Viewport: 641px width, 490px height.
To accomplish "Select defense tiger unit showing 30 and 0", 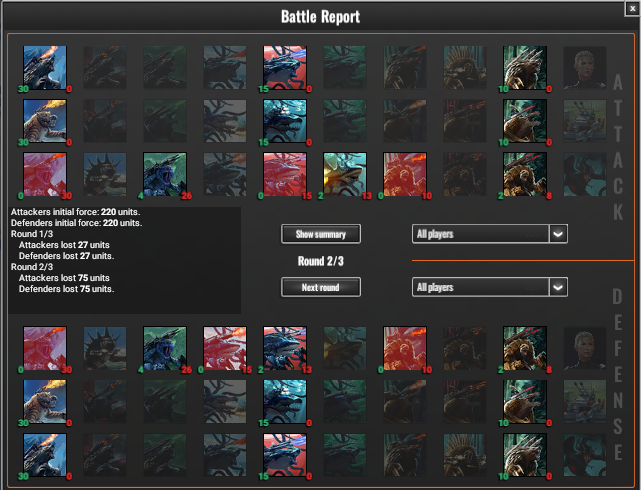I will point(45,402).
